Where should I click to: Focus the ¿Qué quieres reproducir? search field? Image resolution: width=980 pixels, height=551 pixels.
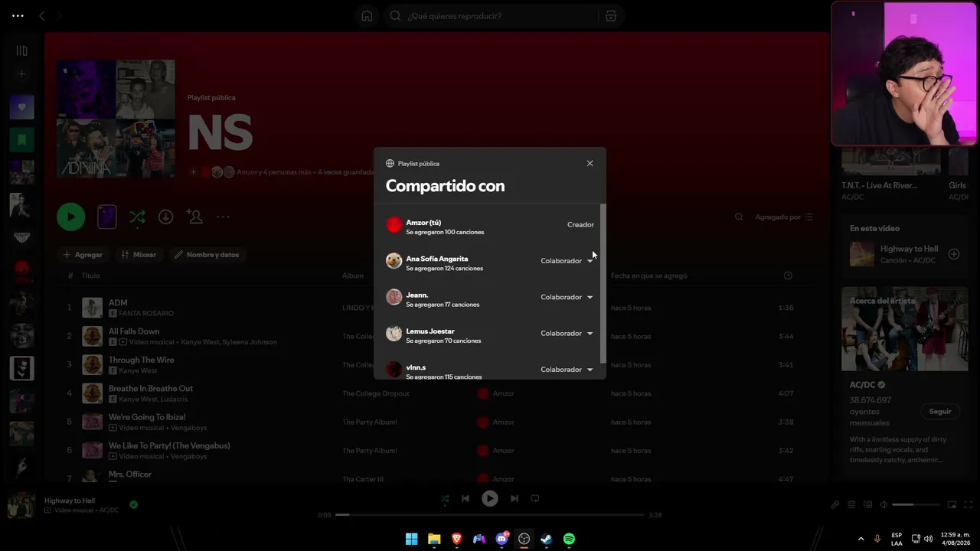[x=490, y=16]
